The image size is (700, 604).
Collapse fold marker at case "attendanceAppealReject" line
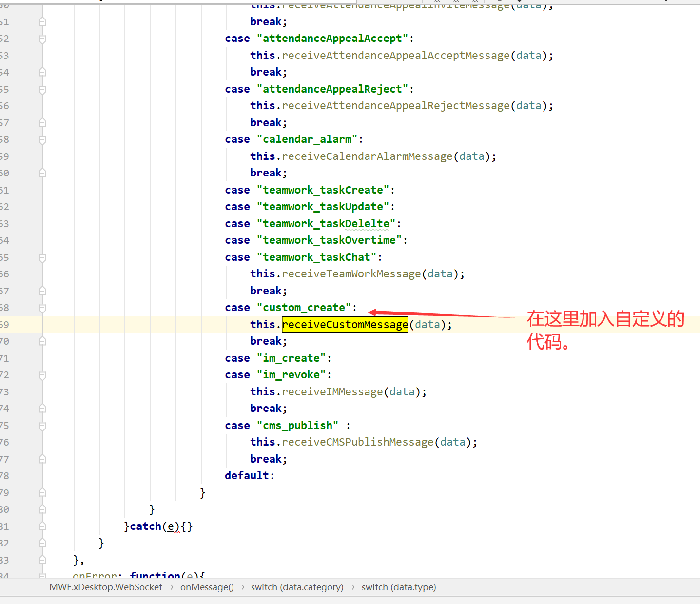(42, 90)
